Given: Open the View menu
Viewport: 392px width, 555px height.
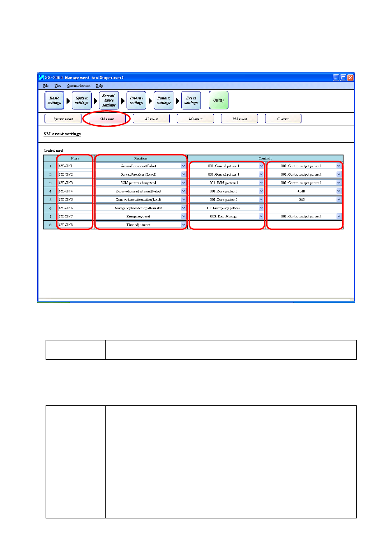Looking at the screenshot, I should (x=58, y=86).
